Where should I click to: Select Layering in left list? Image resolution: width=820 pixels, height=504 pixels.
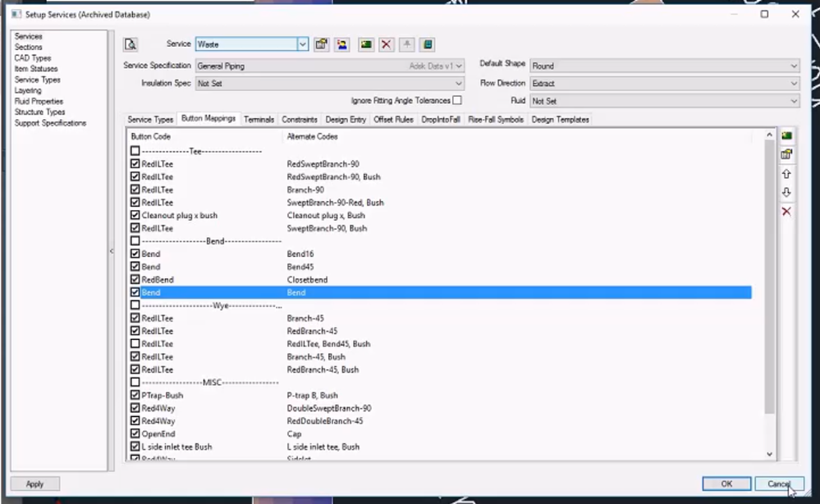(28, 90)
